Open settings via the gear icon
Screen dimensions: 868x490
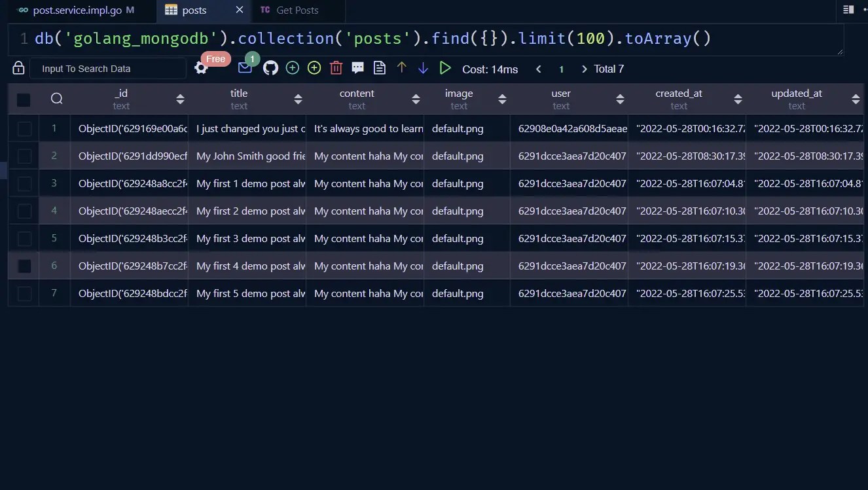click(x=200, y=67)
